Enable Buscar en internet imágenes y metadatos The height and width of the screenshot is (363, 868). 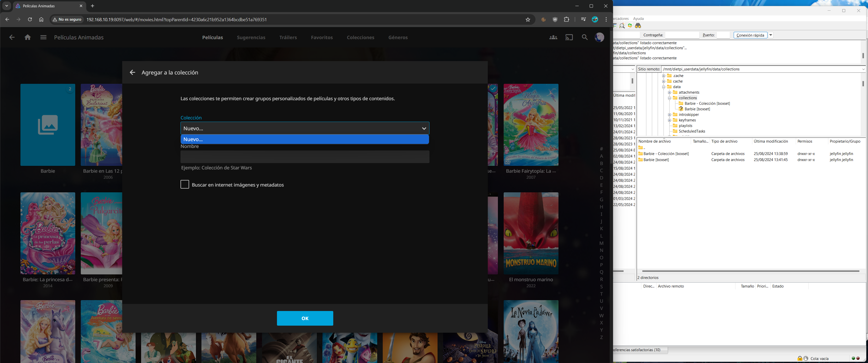pyautogui.click(x=185, y=184)
